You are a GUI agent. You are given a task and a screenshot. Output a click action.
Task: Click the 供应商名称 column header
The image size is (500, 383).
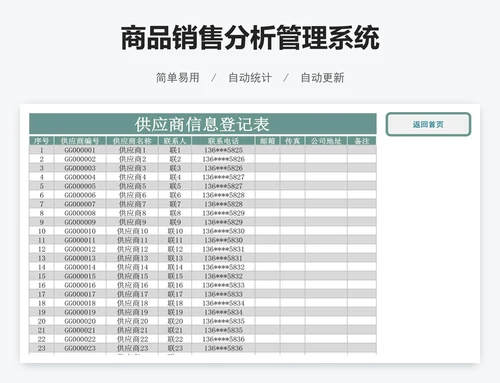tap(132, 141)
